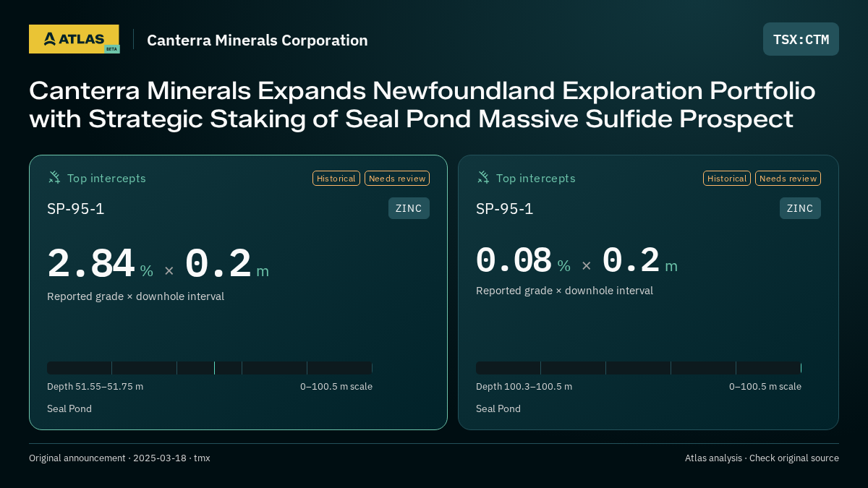Screen dimensions: 868x488
Task: Click the 'Depth 51.55–51.75 m' label
Action: pyautogui.click(x=95, y=387)
